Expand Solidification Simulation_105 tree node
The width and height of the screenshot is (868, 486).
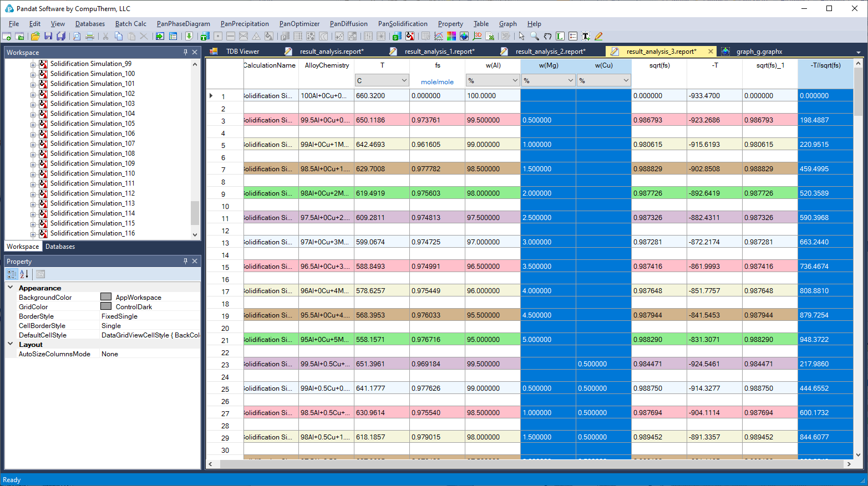point(33,124)
